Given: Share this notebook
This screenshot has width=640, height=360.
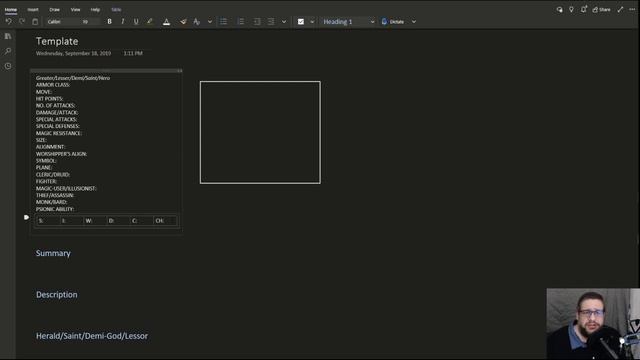Looking at the screenshot, I should pyautogui.click(x=602, y=9).
